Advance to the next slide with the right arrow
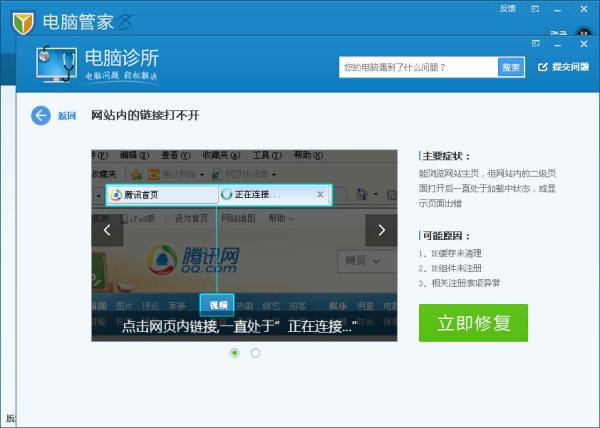This screenshot has height=428, width=600. (381, 230)
